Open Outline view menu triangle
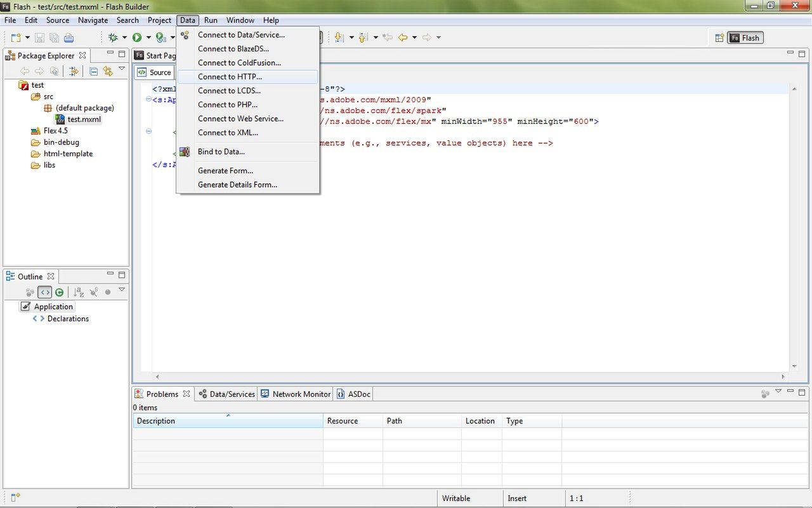 pos(122,290)
